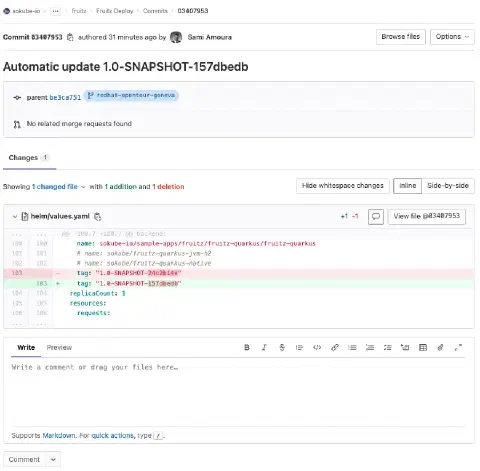The image size is (480, 471).
Task: Open the Commits breadcrumb link
Action: [155, 11]
